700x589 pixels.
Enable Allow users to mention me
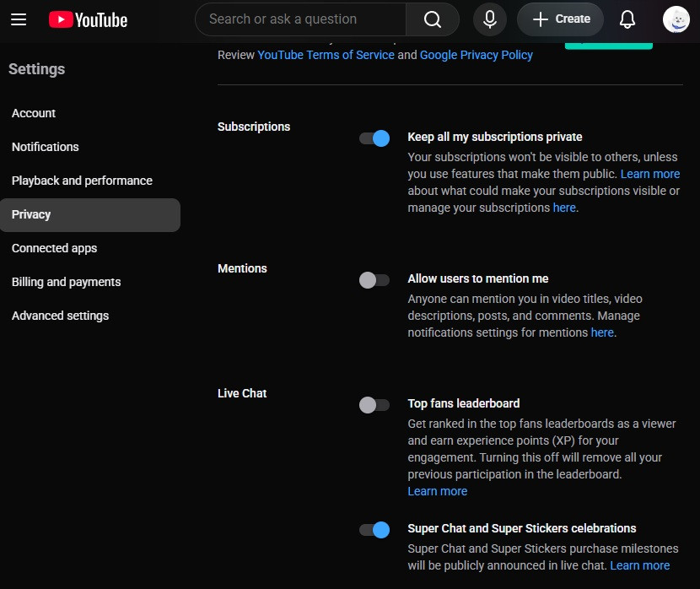click(x=374, y=280)
